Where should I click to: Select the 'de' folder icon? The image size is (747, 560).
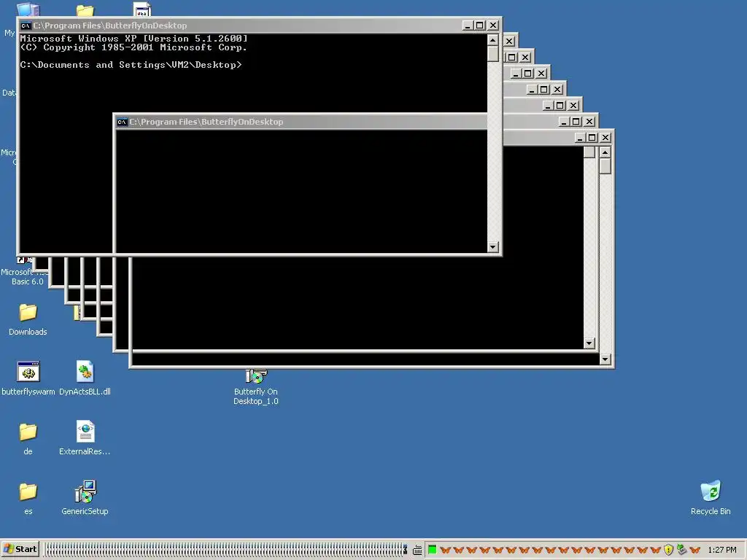click(x=28, y=432)
